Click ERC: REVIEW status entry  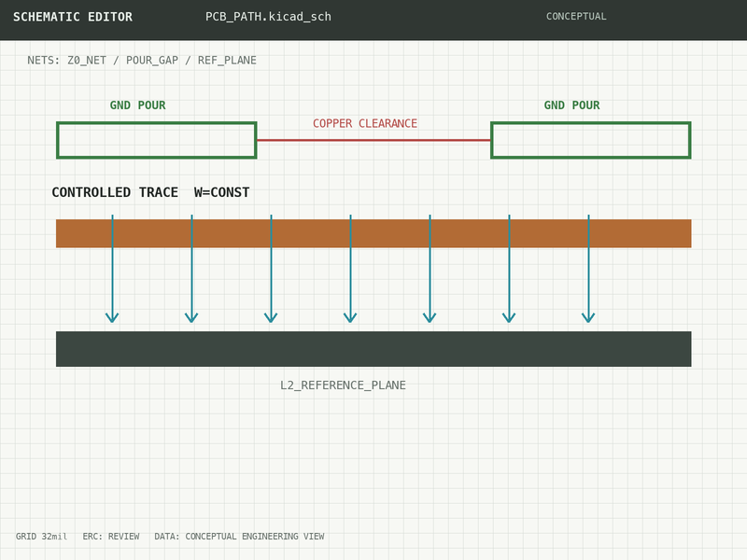pyautogui.click(x=111, y=536)
